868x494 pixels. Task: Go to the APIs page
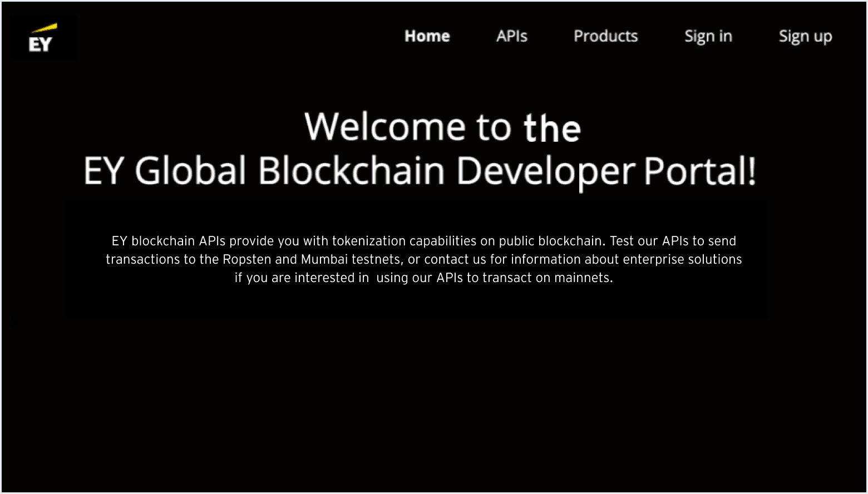512,36
